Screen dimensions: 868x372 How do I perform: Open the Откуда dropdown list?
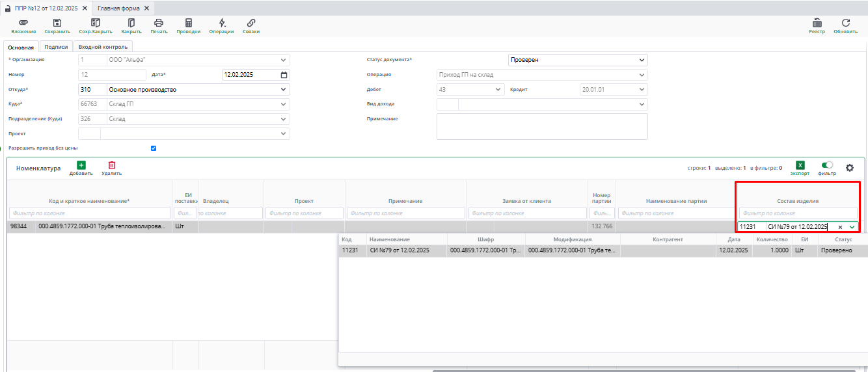pyautogui.click(x=283, y=90)
